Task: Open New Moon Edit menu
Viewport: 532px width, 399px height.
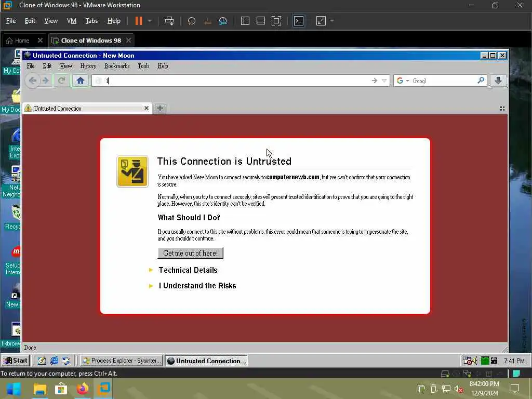Action: click(x=47, y=66)
